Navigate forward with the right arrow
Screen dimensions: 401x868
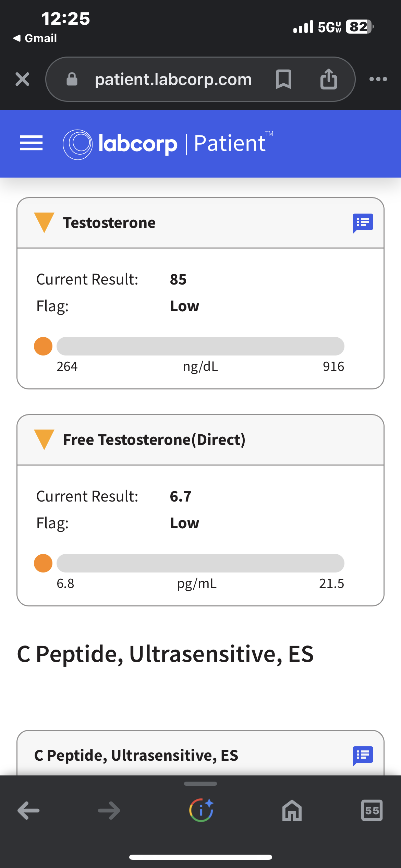(x=109, y=810)
